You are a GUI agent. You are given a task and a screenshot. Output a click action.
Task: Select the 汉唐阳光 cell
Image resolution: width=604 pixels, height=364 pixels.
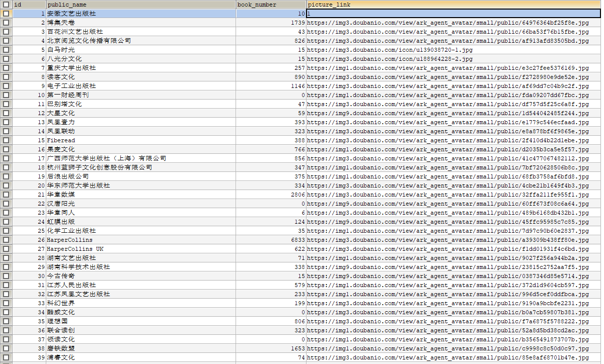[141, 204]
